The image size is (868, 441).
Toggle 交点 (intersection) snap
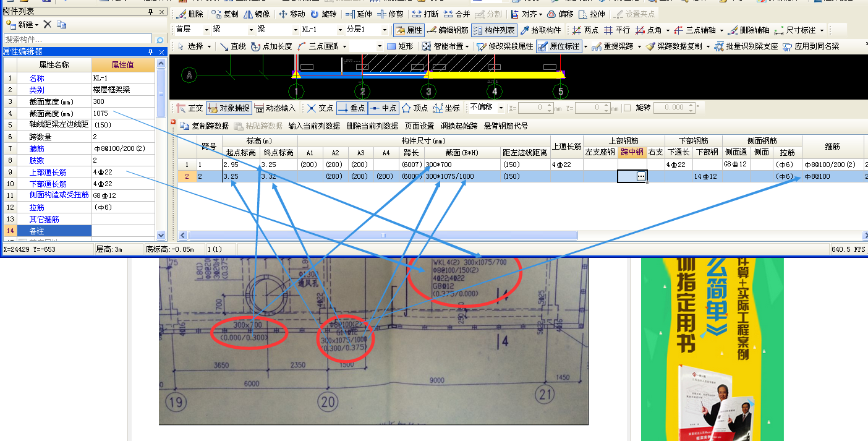[x=320, y=108]
